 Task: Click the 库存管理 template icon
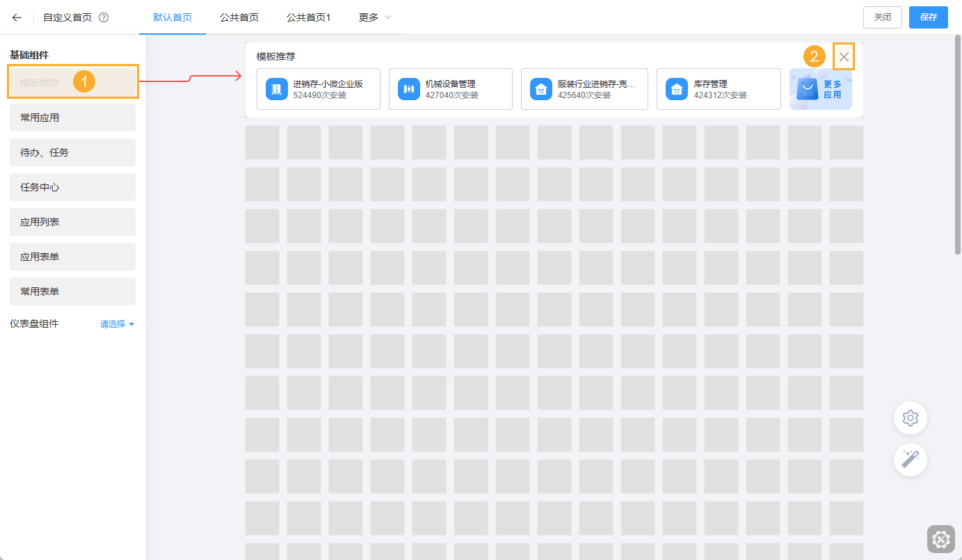(x=677, y=89)
